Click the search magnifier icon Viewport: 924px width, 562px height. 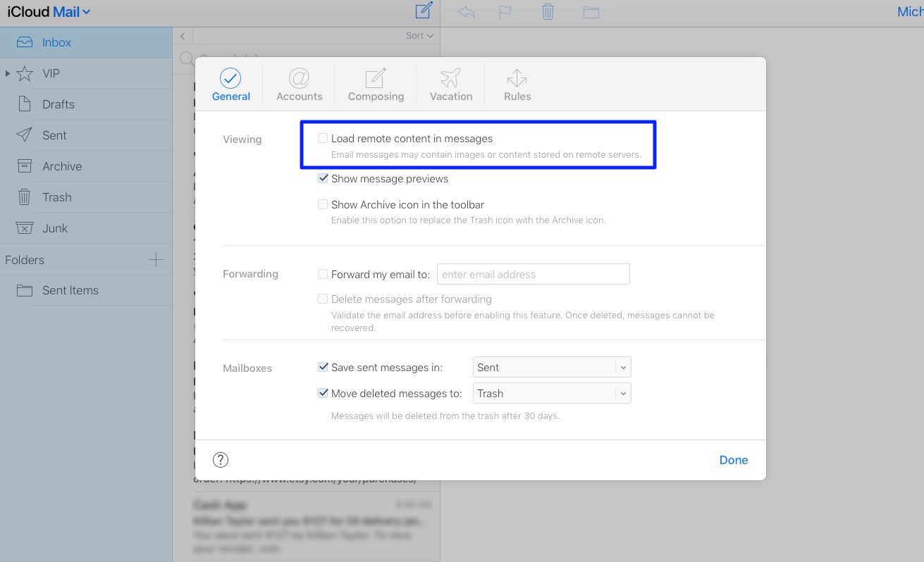tap(187, 58)
